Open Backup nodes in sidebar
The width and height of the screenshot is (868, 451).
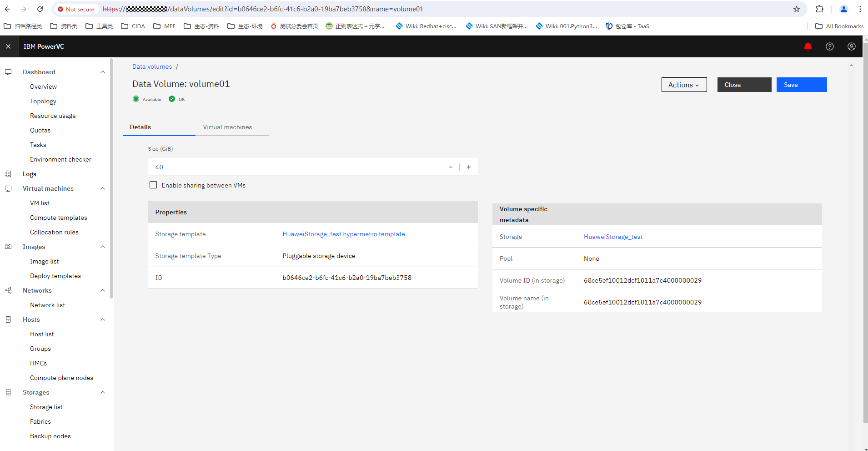tap(50, 436)
